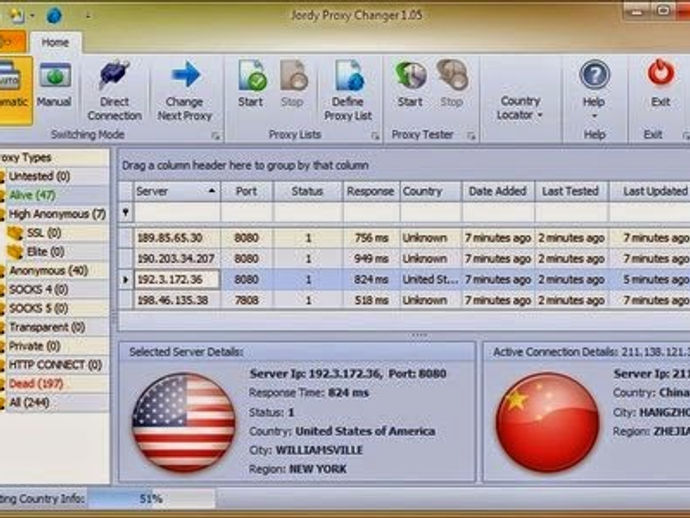Viewport: 690px width, 518px height.
Task: Click the Server filter input cell
Action: 177,213
